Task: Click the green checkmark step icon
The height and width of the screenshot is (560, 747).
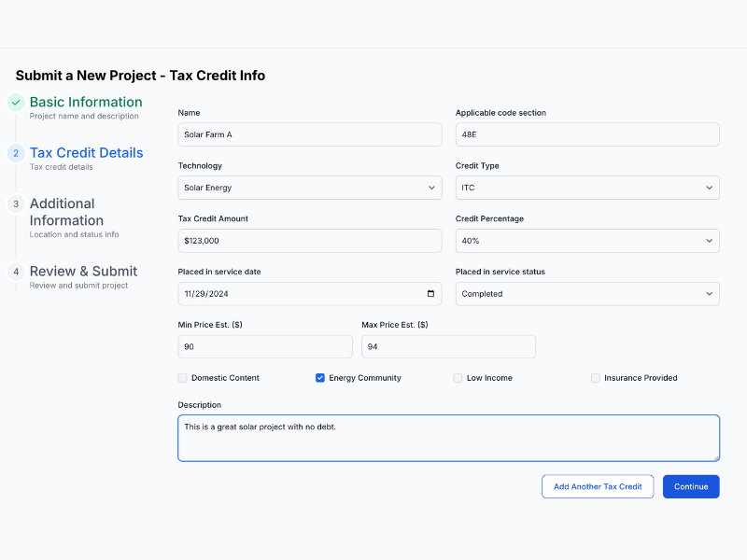Action: point(16,102)
